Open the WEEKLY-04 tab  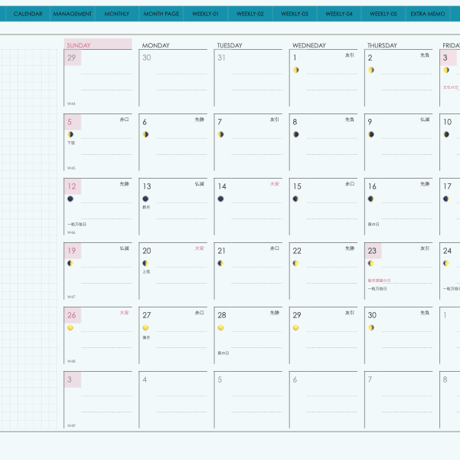click(339, 14)
